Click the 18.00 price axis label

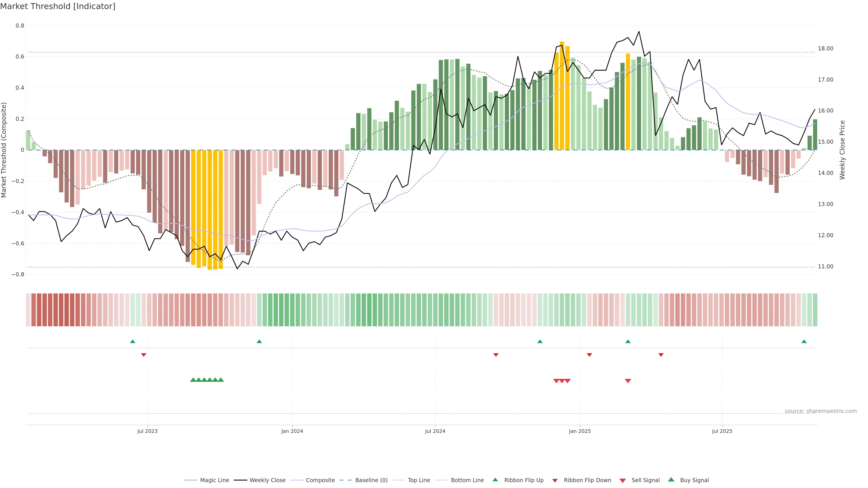pyautogui.click(x=825, y=49)
